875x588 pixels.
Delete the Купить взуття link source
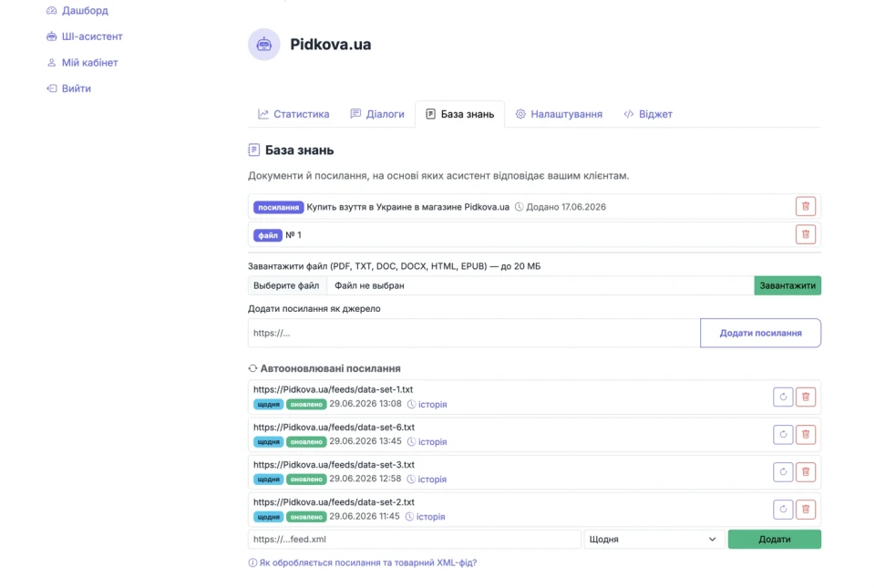tap(805, 206)
